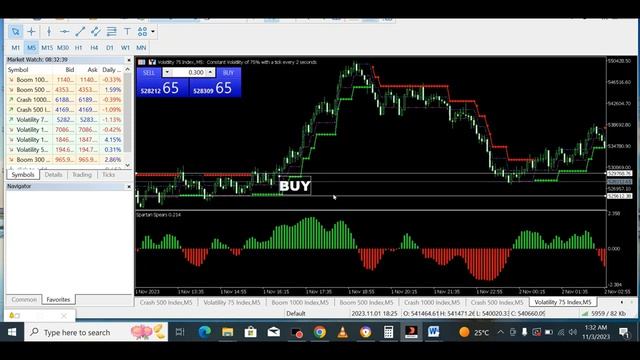The image size is (640, 360).
Task: Open VLC media player from taskbar
Action: pos(342,332)
